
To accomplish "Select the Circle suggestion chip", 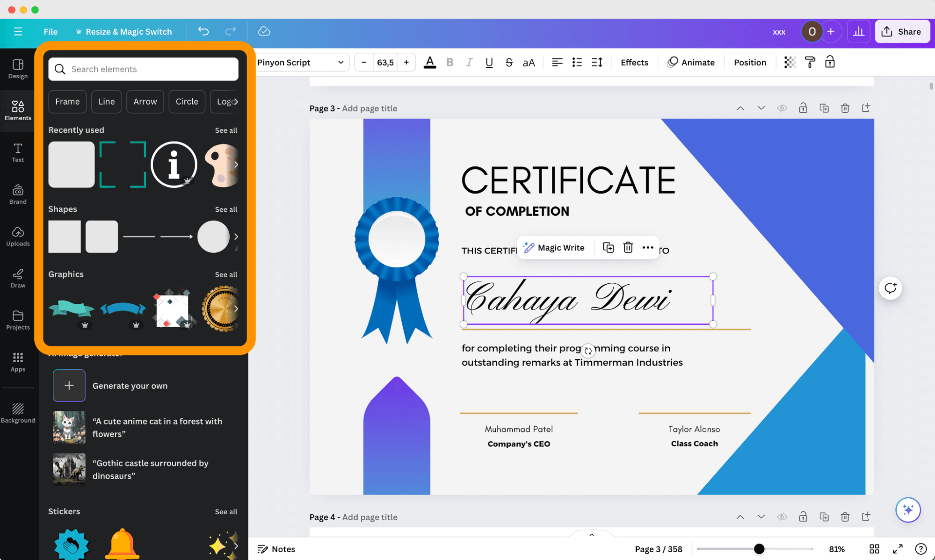I will click(187, 101).
